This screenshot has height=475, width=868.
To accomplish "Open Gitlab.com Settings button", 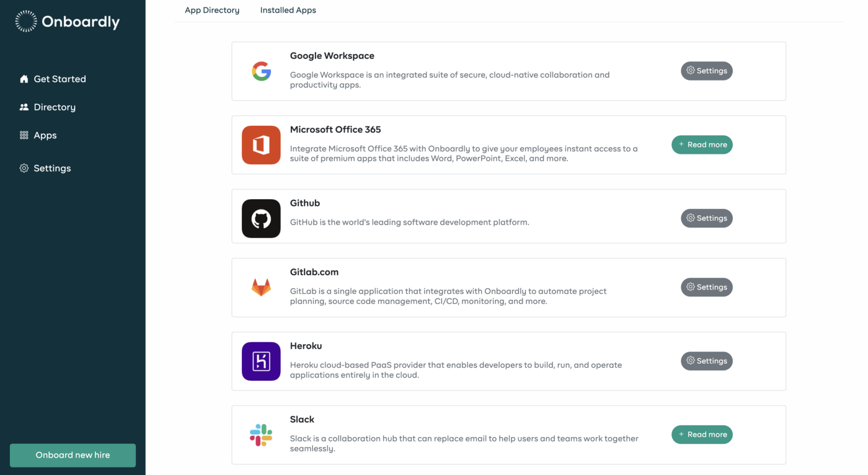I will pos(707,287).
